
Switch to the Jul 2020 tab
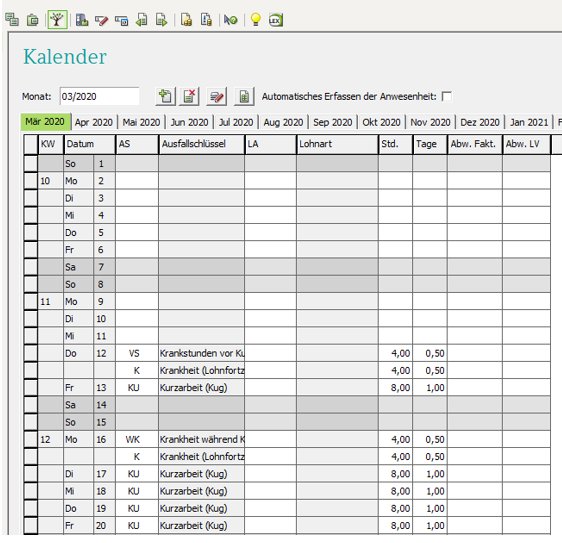tap(236, 123)
